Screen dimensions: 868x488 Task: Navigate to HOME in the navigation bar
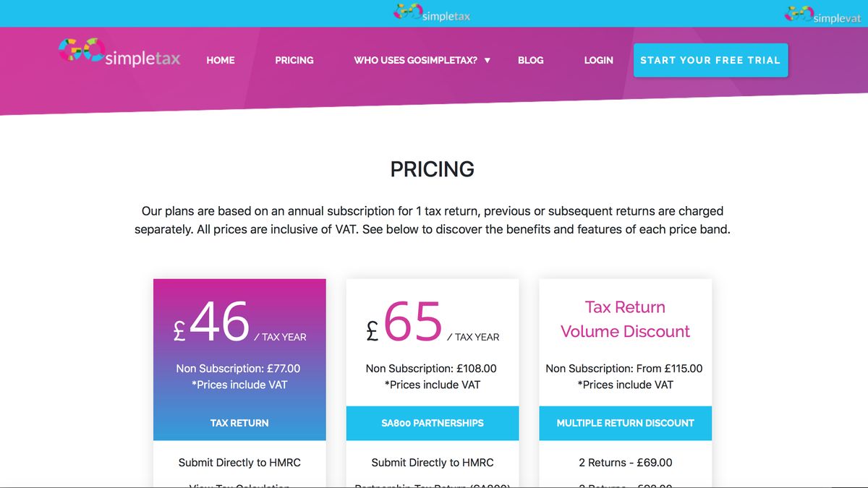point(221,60)
